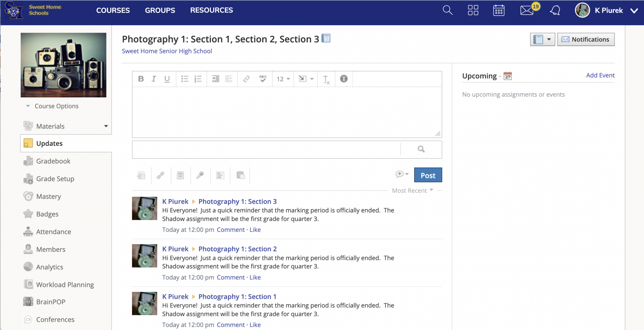Image resolution: width=644 pixels, height=330 pixels.
Task: Toggle italic text formatting
Action: tap(154, 79)
